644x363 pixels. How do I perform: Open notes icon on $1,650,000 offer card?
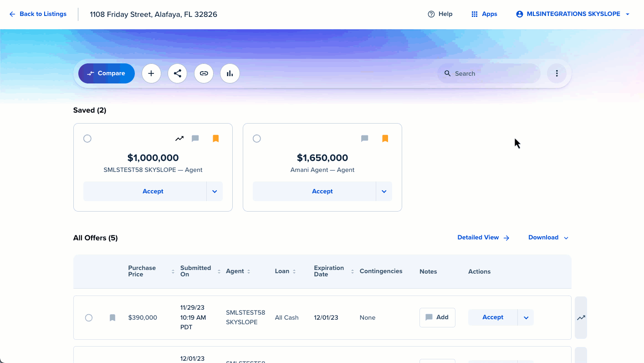[365, 139]
